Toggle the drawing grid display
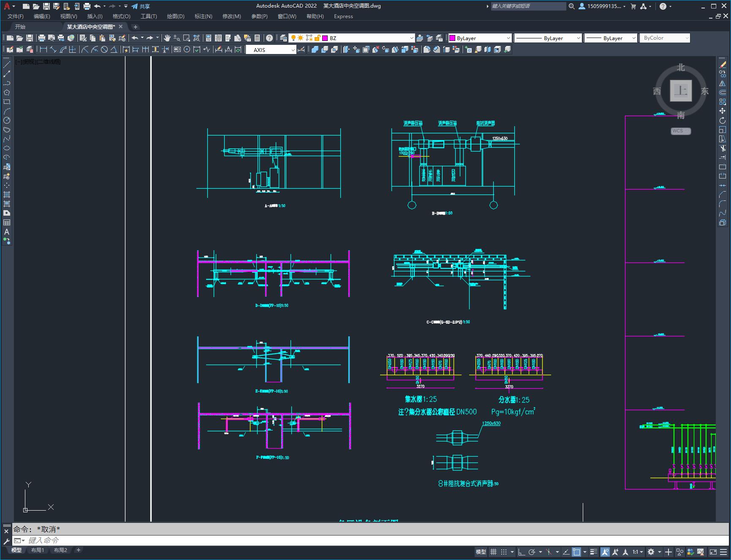Viewport: 731px width, 560px height. 493,552
